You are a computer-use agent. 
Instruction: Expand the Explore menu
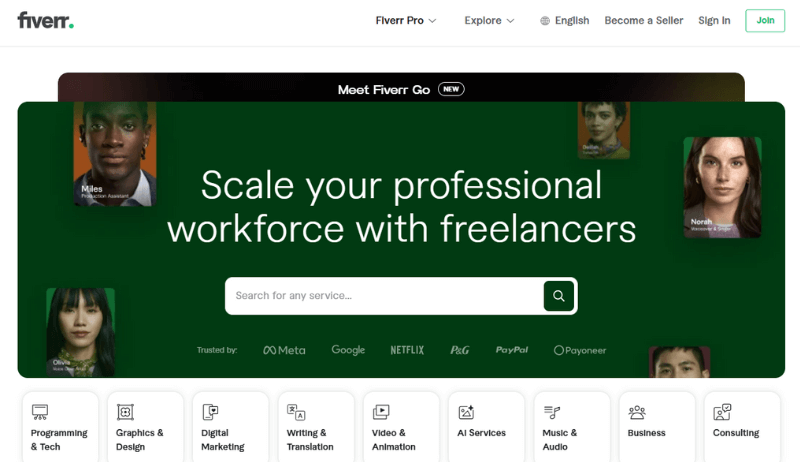489,20
